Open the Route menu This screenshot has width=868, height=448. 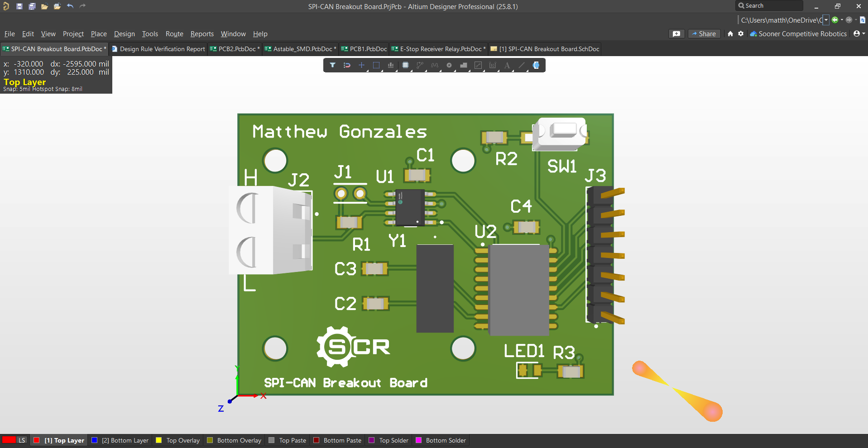tap(174, 34)
